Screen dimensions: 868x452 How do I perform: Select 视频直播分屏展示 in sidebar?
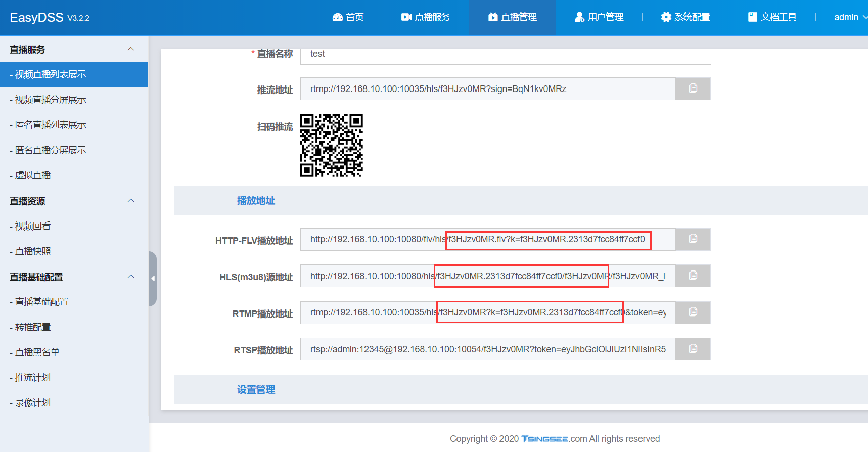(74, 100)
